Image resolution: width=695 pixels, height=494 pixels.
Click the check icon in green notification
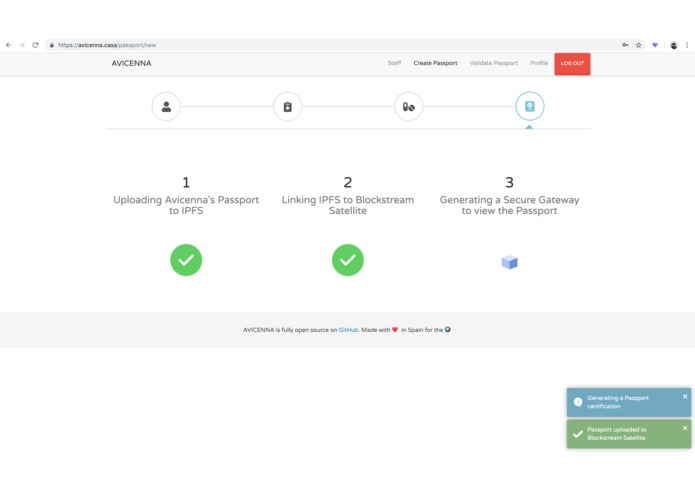tap(578, 434)
